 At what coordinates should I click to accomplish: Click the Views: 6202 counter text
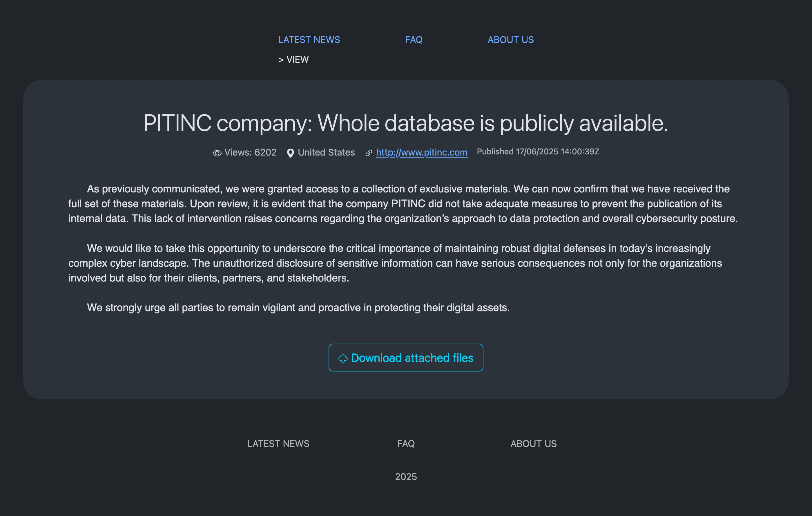[250, 153]
